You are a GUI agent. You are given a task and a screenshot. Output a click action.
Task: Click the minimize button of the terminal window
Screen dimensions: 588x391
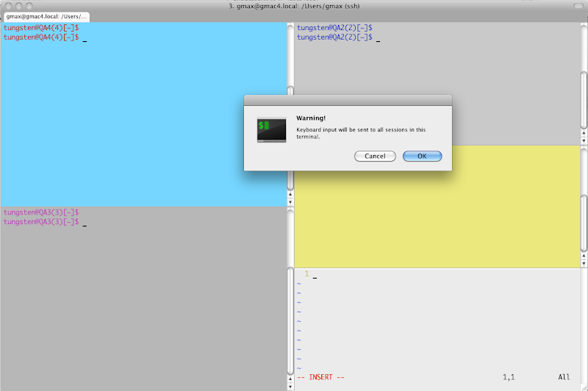tap(19, 6)
